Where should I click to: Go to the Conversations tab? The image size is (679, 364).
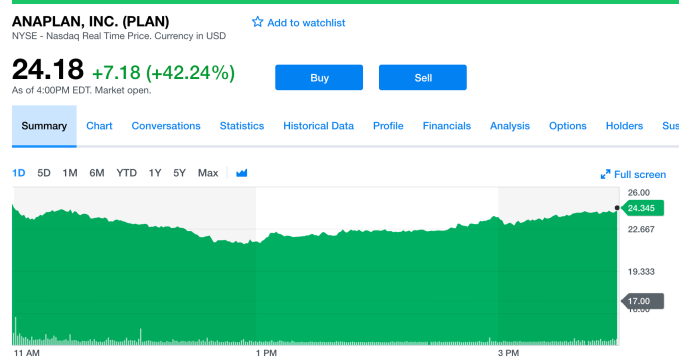(x=166, y=126)
